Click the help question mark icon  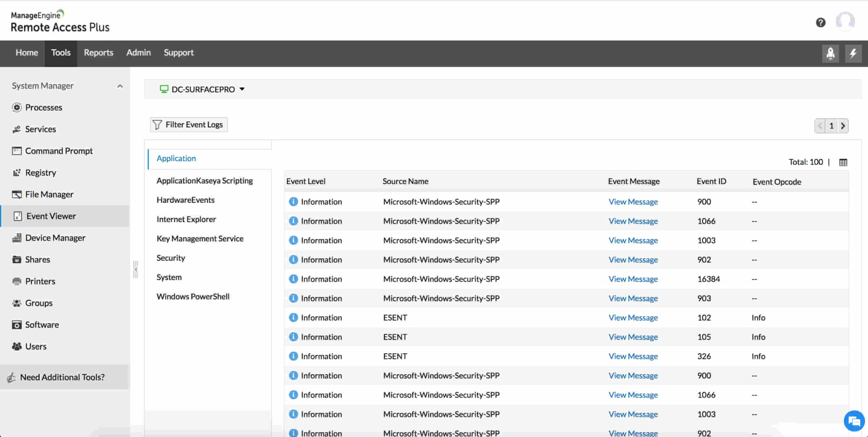point(821,22)
